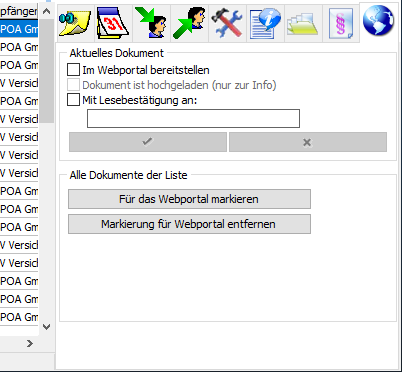Click the read confirmation recipient field
This screenshot has height=372, width=402.
193,118
